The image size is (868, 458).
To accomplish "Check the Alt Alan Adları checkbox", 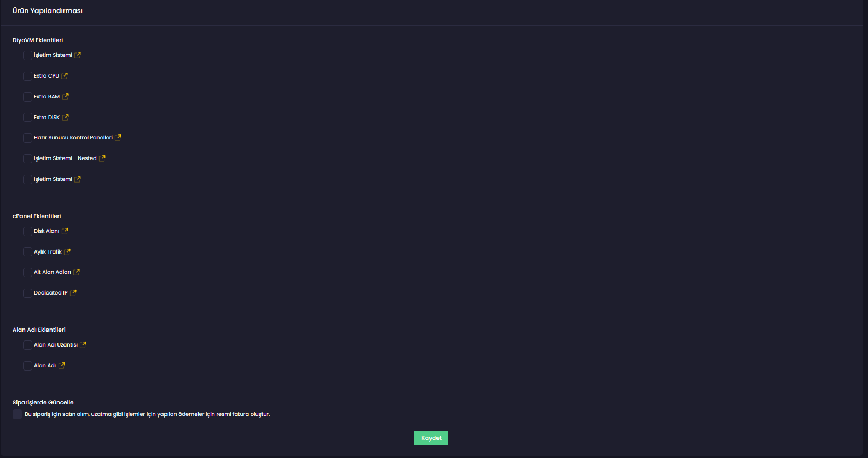I will pos(27,272).
